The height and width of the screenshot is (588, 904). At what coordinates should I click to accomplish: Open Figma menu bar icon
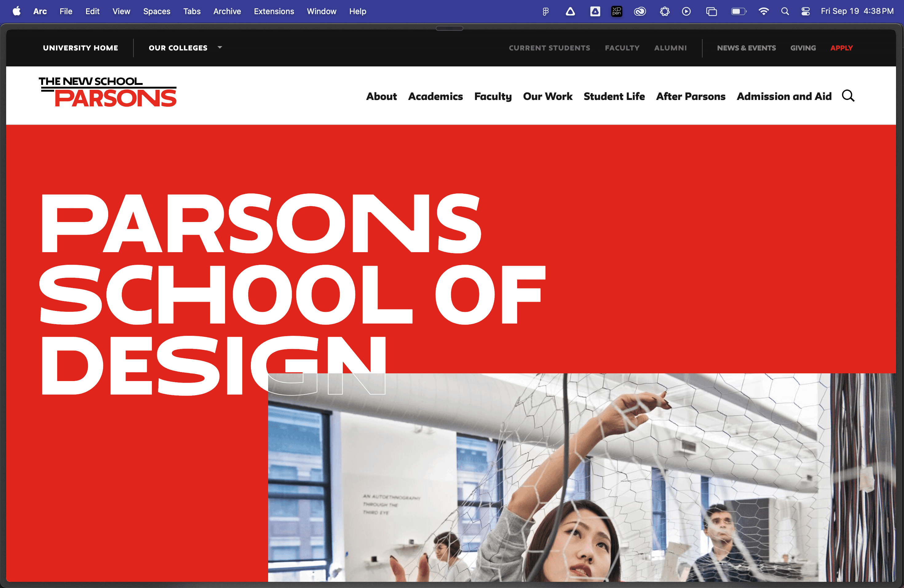545,11
